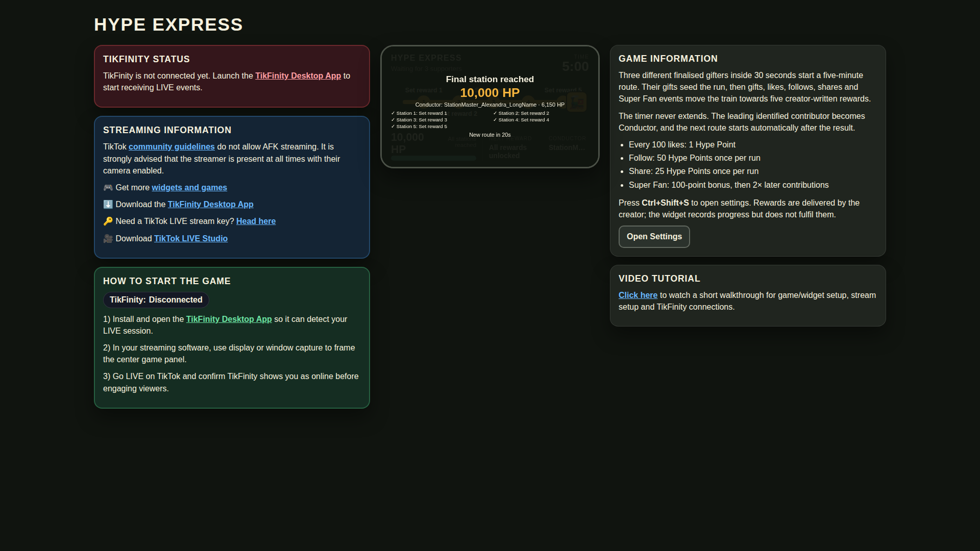Click Station 2: Set reward 2 entry
The width and height of the screenshot is (980, 551).
coord(521,113)
